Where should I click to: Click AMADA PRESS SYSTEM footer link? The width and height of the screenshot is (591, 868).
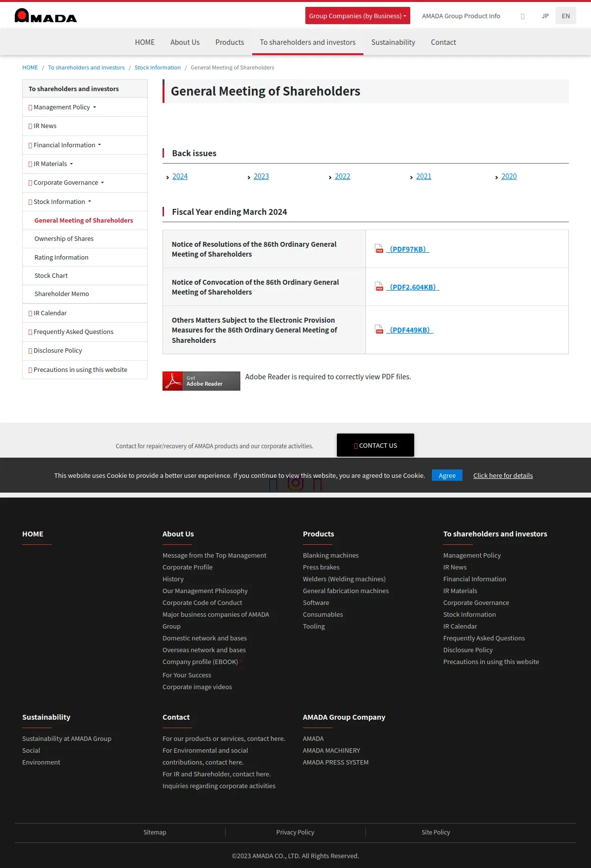pyautogui.click(x=335, y=762)
